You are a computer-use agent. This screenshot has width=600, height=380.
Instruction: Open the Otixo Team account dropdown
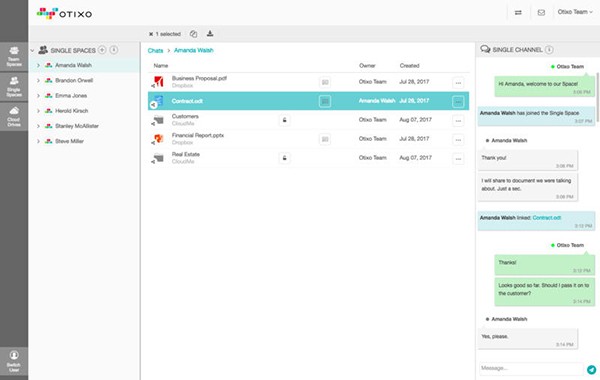tap(575, 12)
